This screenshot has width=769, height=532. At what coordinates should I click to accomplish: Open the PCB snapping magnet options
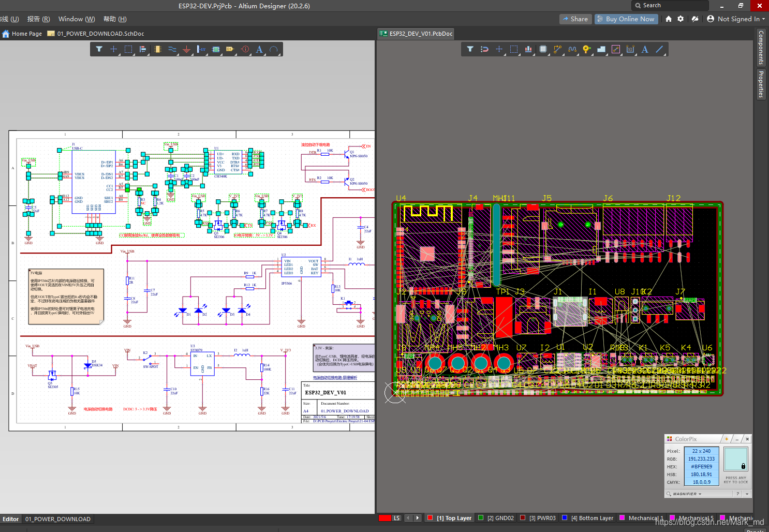(x=484, y=49)
